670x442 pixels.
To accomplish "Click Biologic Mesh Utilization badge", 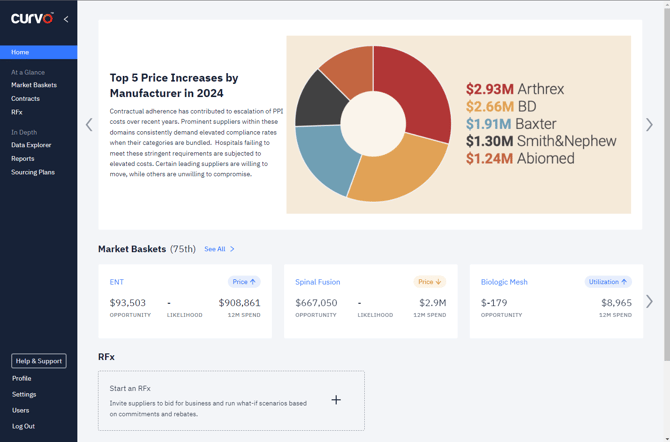I will click(x=608, y=282).
